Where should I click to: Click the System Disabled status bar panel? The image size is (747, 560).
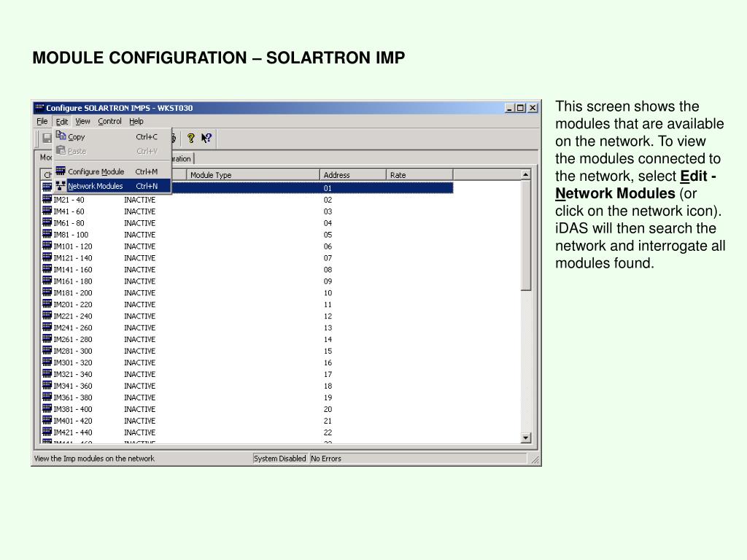pyautogui.click(x=279, y=459)
